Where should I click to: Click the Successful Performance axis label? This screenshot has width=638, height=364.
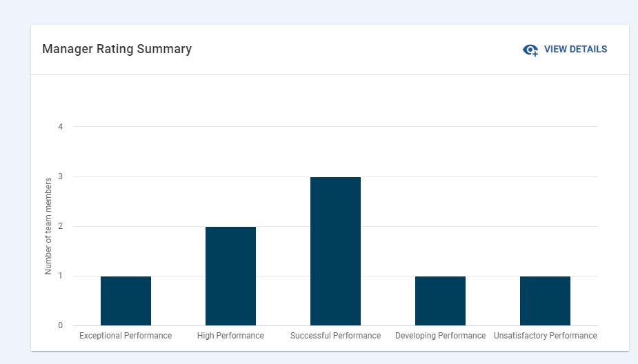point(335,336)
